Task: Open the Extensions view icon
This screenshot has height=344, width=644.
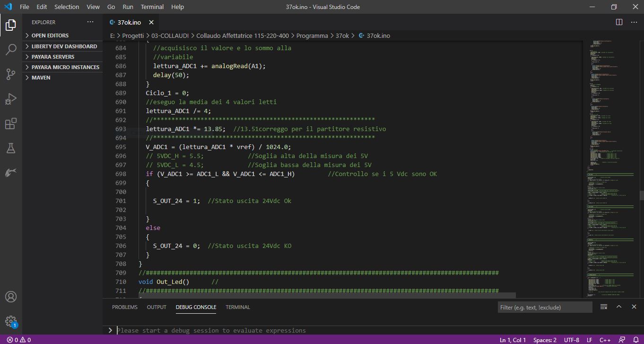Action: pos(10,124)
